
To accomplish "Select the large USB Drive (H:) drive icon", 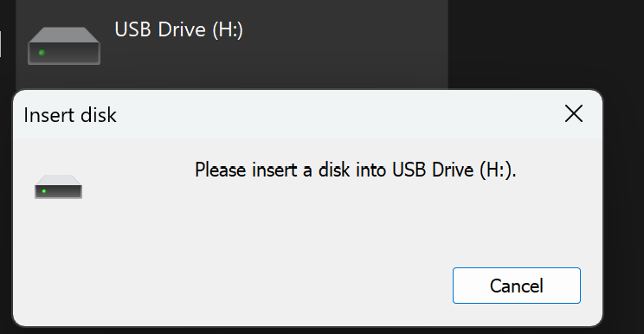I will [x=64, y=46].
